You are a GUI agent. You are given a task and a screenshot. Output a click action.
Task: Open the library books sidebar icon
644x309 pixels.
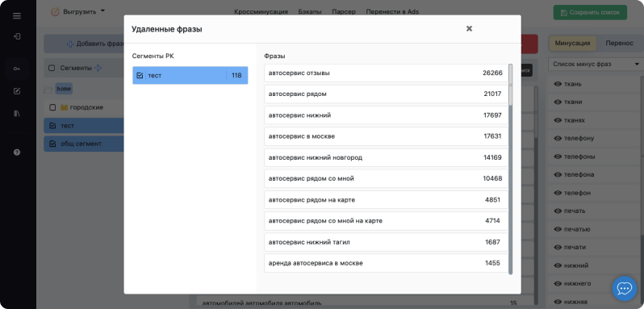tap(17, 113)
